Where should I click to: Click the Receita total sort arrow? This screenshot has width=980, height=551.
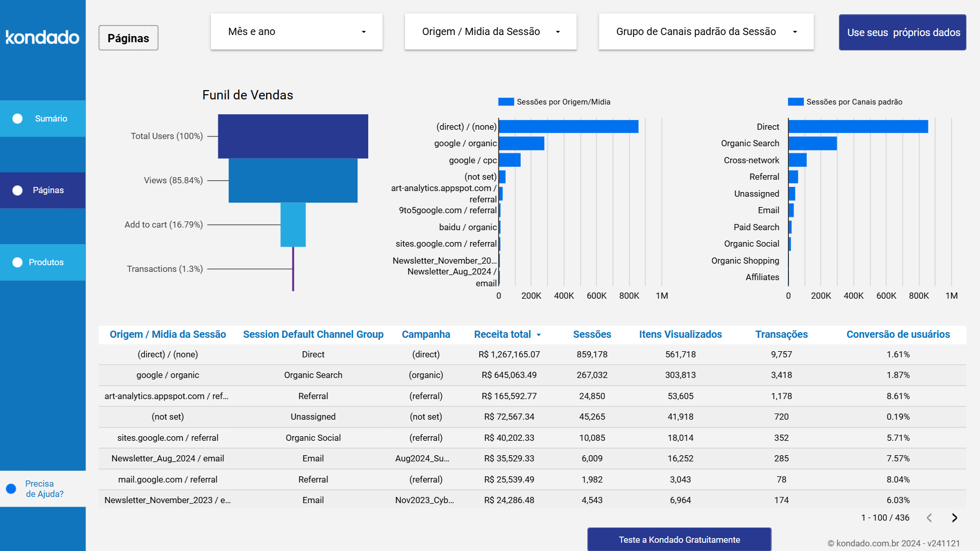(539, 335)
